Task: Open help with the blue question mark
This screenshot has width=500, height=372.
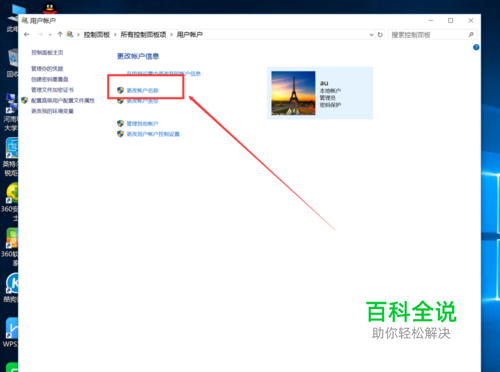Action: [x=476, y=47]
